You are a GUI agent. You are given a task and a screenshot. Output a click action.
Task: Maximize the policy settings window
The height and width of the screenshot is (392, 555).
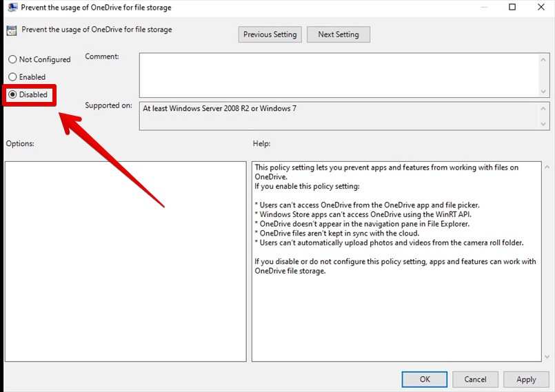pyautogui.click(x=512, y=8)
